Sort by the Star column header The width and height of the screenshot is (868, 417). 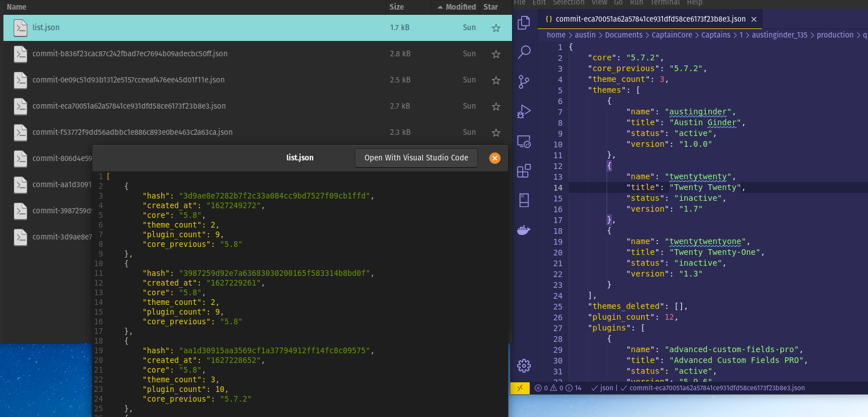point(490,7)
